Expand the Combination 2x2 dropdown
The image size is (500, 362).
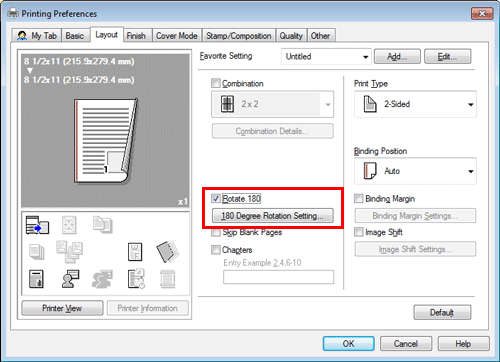click(x=272, y=104)
